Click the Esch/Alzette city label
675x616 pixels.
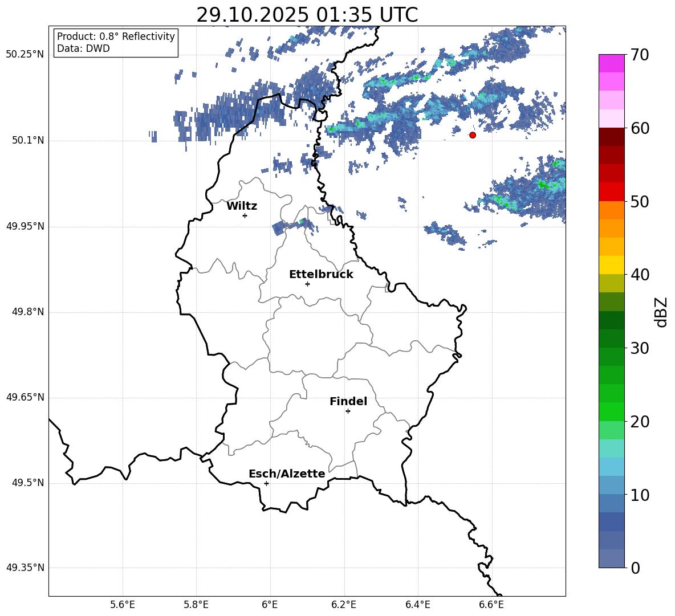click(287, 474)
